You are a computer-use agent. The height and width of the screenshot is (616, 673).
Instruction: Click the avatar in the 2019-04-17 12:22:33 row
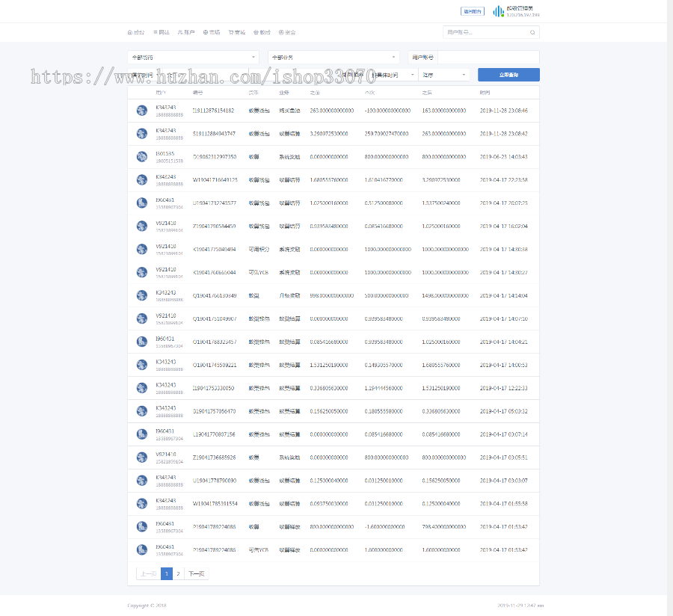pos(142,388)
